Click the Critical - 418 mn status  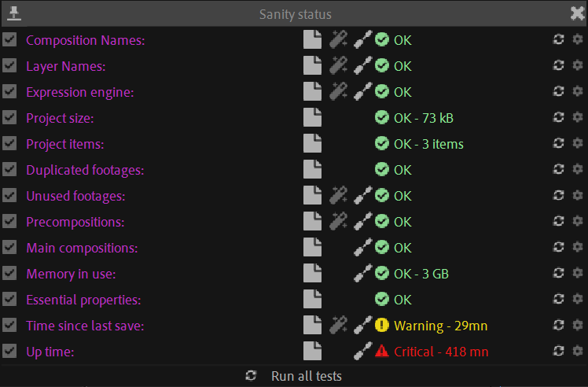coord(441,352)
